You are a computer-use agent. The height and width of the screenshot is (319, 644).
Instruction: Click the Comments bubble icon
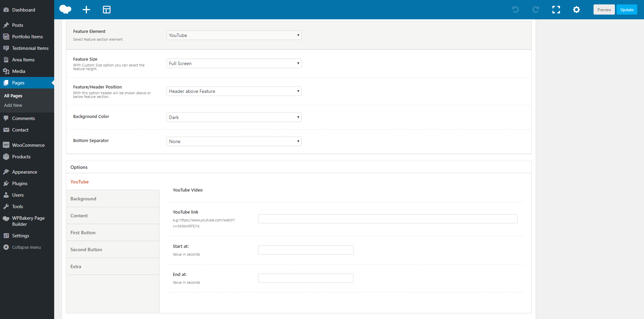coord(6,118)
